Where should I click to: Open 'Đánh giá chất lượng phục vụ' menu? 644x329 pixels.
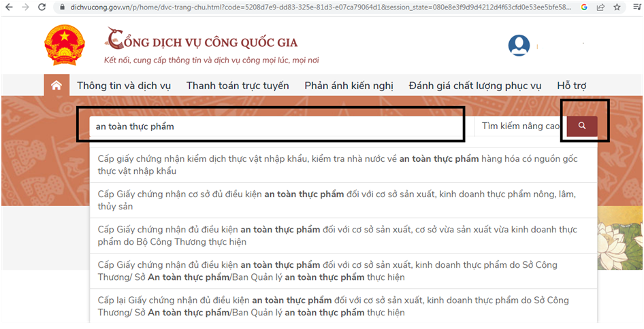pos(474,86)
